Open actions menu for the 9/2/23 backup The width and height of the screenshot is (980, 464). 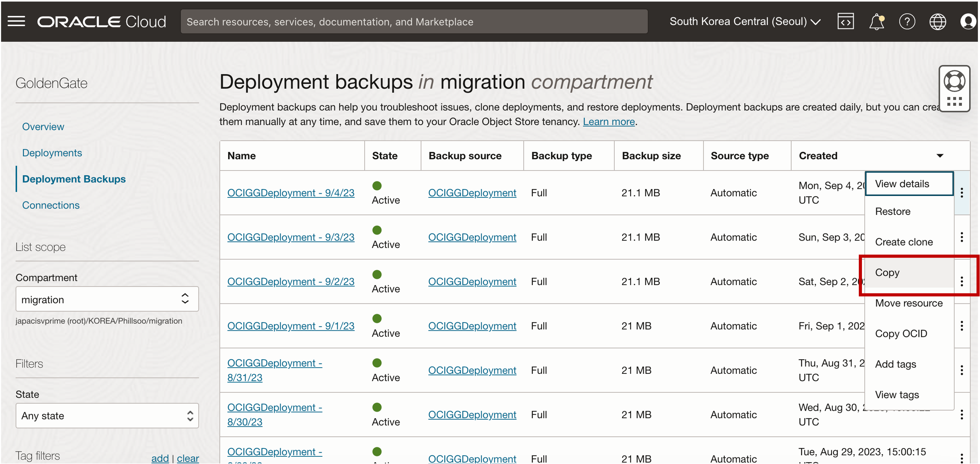962,282
